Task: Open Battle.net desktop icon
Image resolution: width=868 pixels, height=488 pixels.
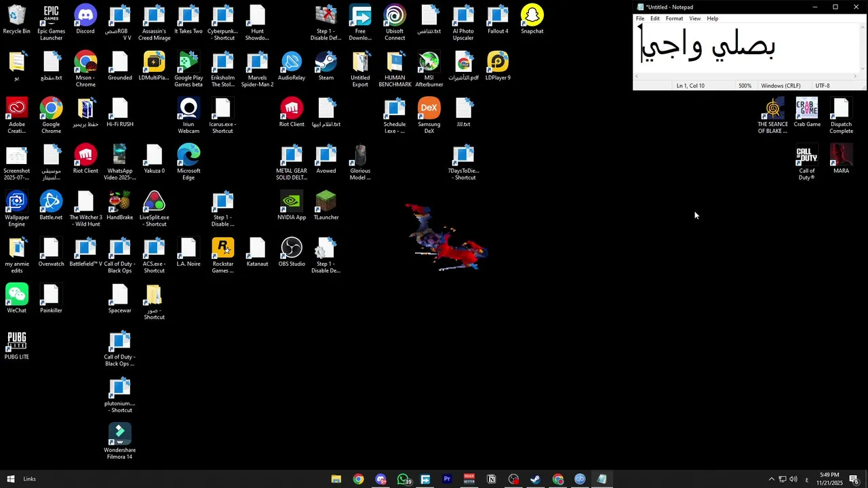Action: [x=51, y=205]
